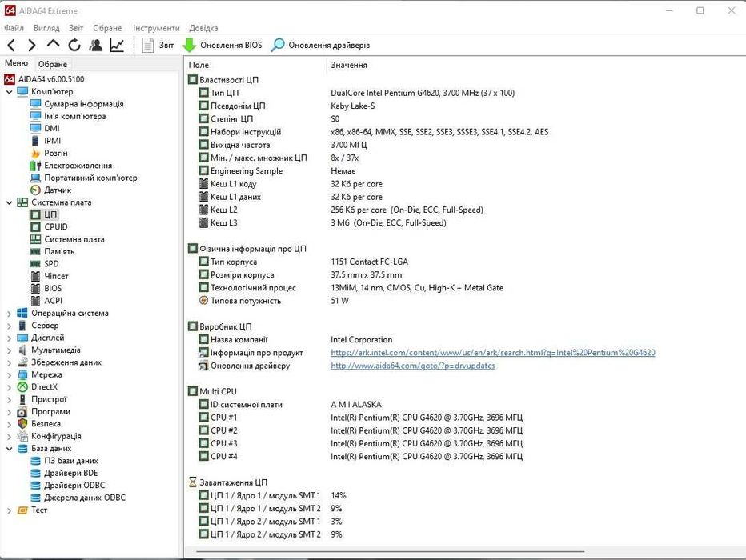
Task: Click the Драйвери BDE database icon
Action: (x=35, y=474)
